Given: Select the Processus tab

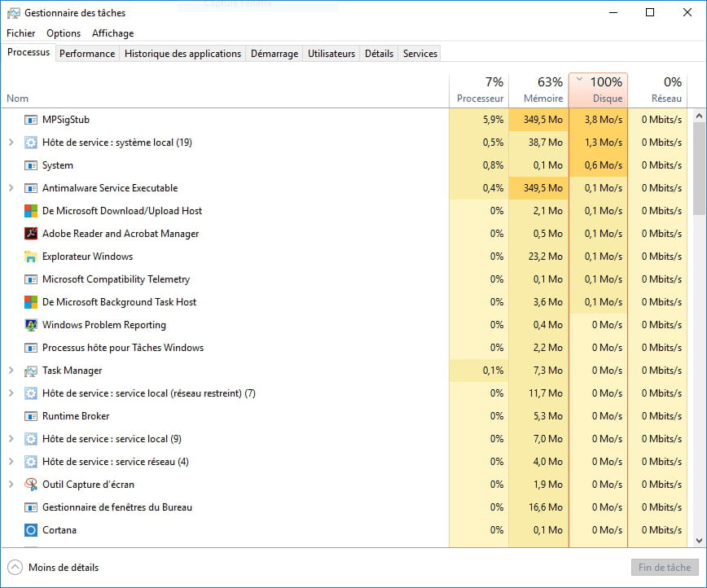Looking at the screenshot, I should [x=29, y=52].
